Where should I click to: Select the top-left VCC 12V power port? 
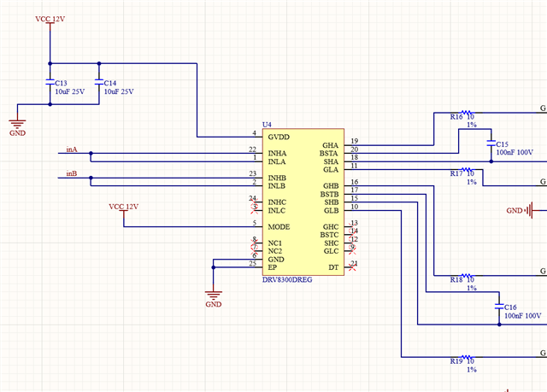[50, 22]
